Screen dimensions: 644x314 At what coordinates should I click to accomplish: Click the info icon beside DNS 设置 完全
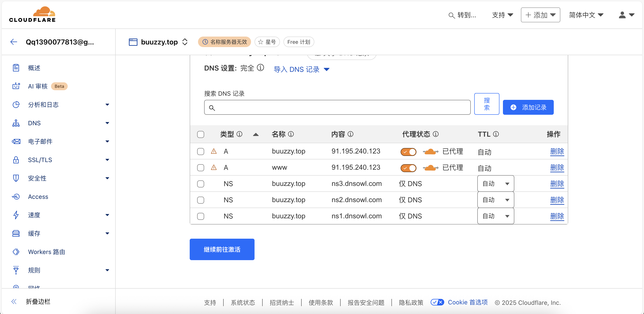(x=260, y=67)
